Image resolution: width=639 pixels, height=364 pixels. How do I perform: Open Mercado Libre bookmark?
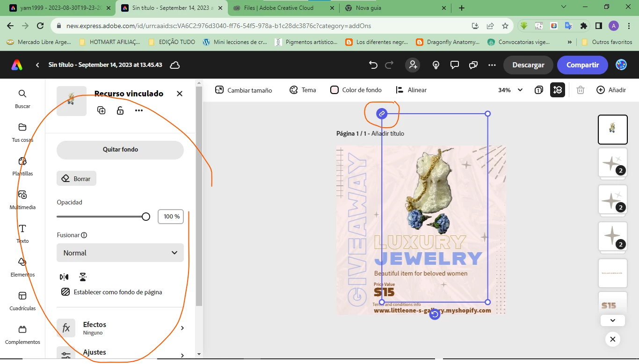pyautogui.click(x=39, y=42)
